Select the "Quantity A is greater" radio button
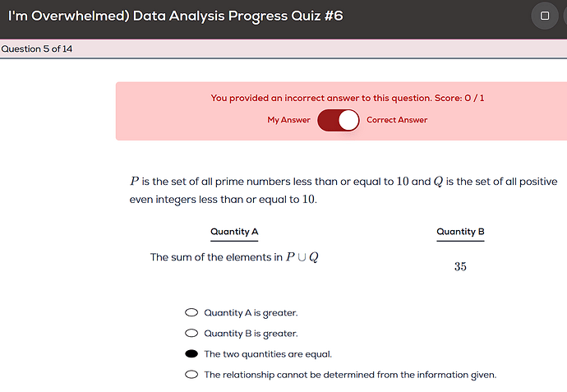This screenshot has width=567, height=392. pos(191,312)
